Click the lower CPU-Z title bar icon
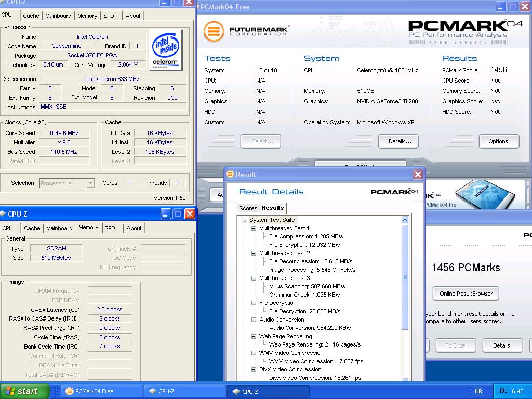The image size is (532, 399). [3, 214]
